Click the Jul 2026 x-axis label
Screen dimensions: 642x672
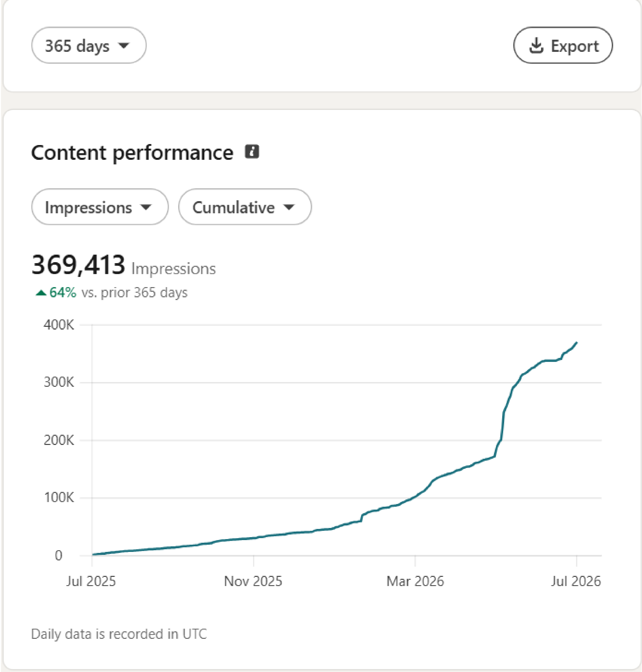(576, 581)
